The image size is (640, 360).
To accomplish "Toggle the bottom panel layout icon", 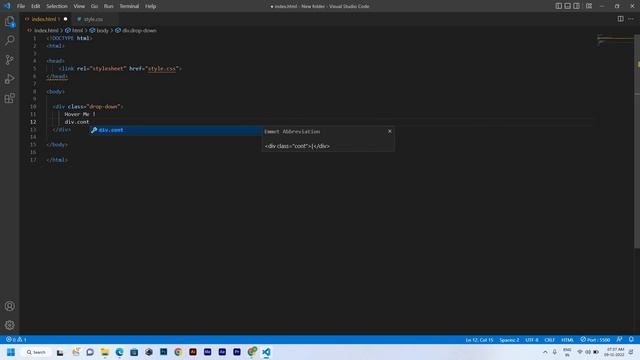I will click(567, 6).
